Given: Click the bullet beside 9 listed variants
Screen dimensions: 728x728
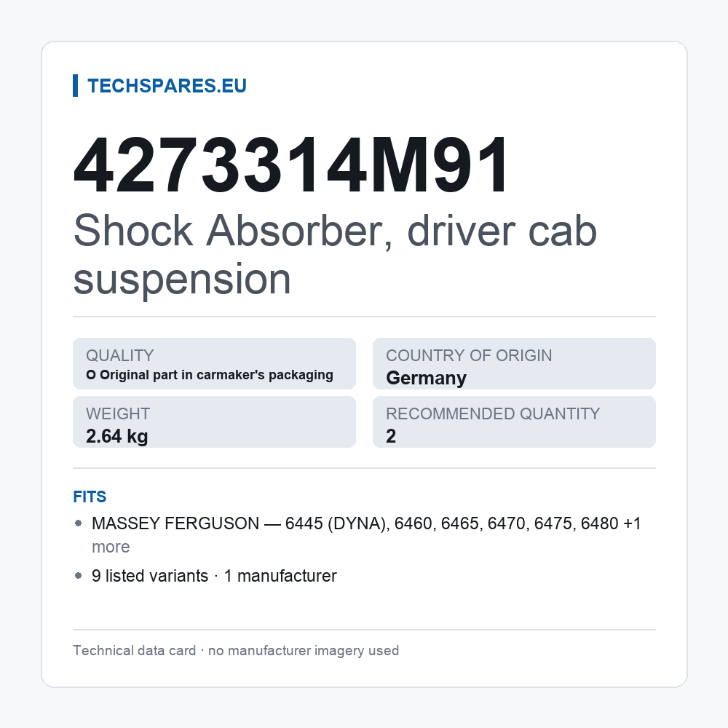Looking at the screenshot, I should coord(79,576).
